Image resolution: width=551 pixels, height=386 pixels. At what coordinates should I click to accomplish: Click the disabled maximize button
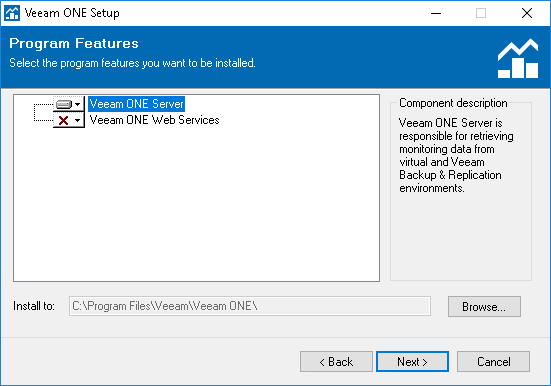click(x=481, y=13)
